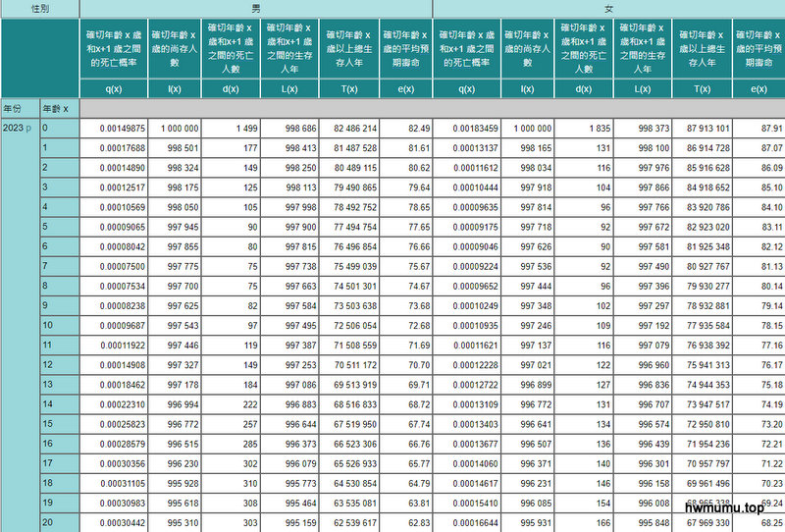The height and width of the screenshot is (532, 785).
Task: Select the cell reading 998 165
Action: coord(527,148)
